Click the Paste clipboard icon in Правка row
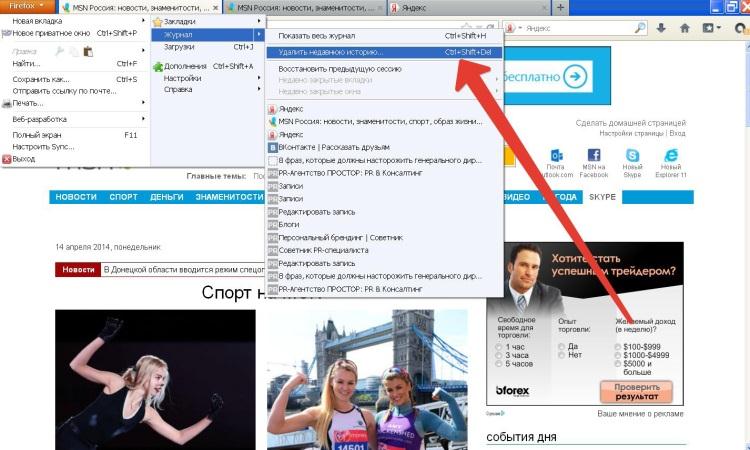750x450 pixels. click(x=88, y=51)
